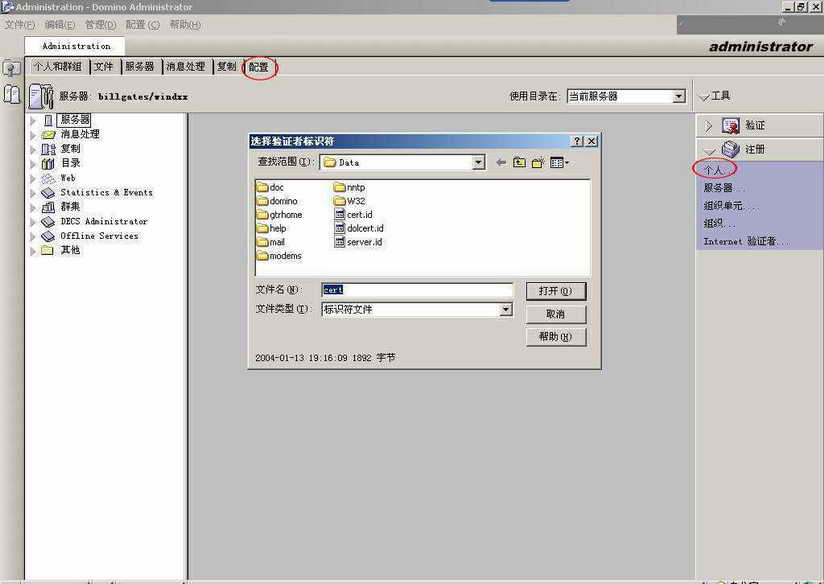The image size is (824, 584).
Task: Expand the Statistics & Events tree node
Action: tap(33, 193)
